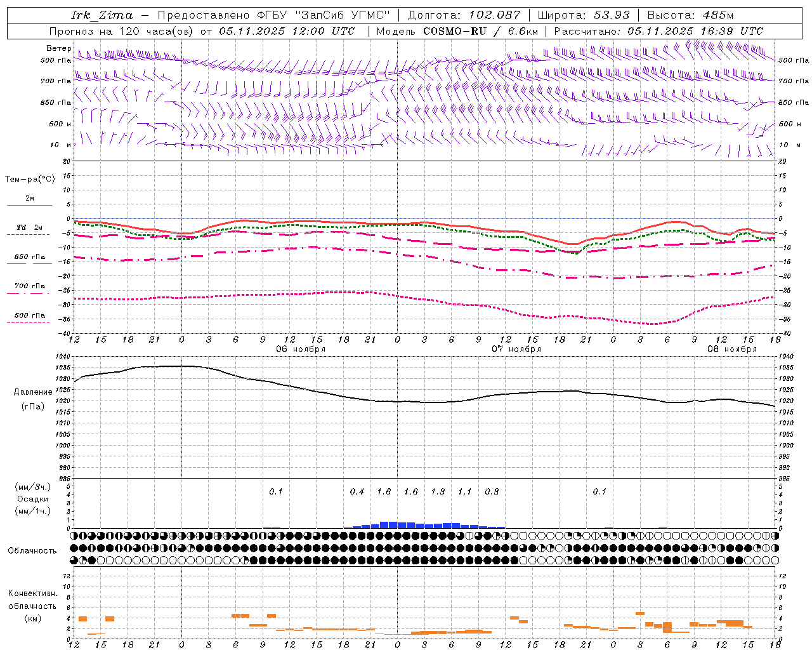812x650 pixels.
Task: Click the '(гПа)' unit label under Давление
Action: click(x=33, y=407)
